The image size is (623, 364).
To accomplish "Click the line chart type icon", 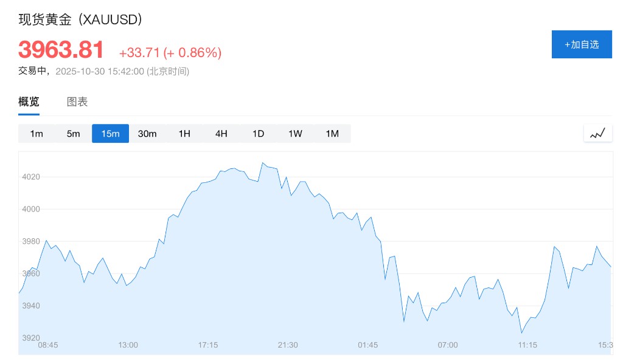I will click(x=597, y=133).
